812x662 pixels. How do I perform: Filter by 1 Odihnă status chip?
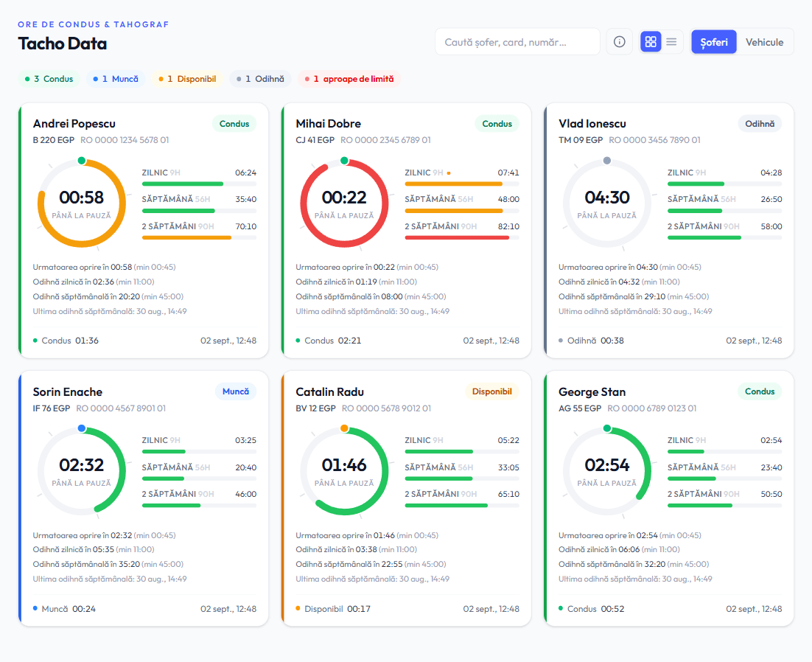(260, 79)
